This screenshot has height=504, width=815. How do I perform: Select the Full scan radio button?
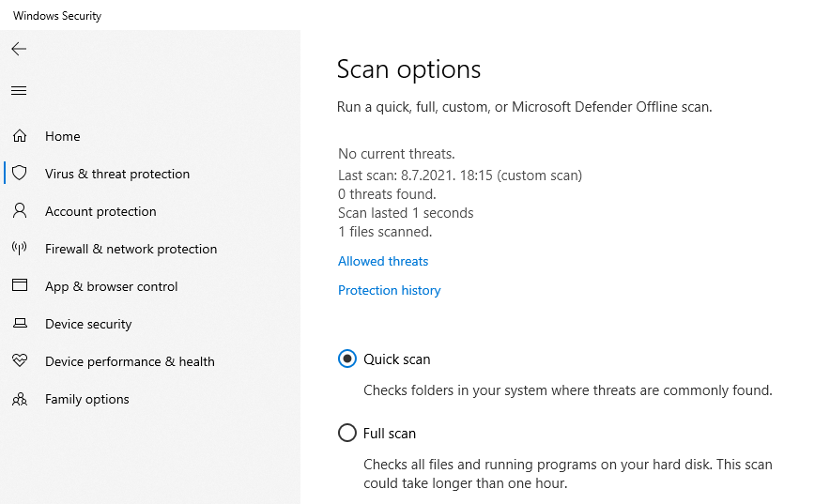point(347,433)
